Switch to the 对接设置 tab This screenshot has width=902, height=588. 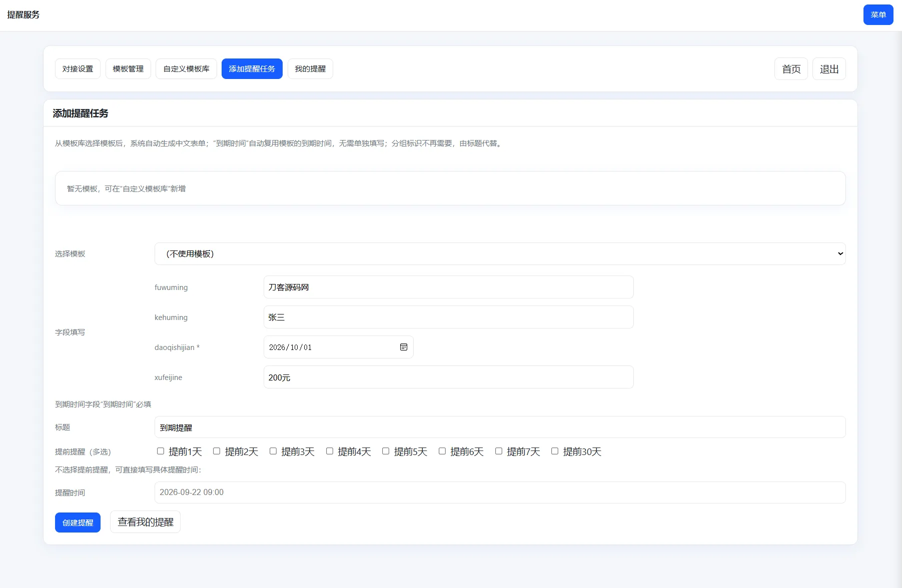point(78,69)
